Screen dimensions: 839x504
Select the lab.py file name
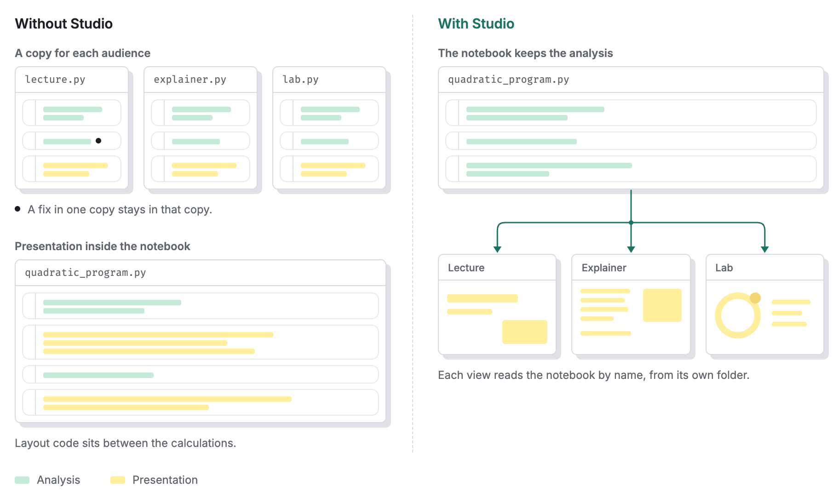tap(300, 80)
